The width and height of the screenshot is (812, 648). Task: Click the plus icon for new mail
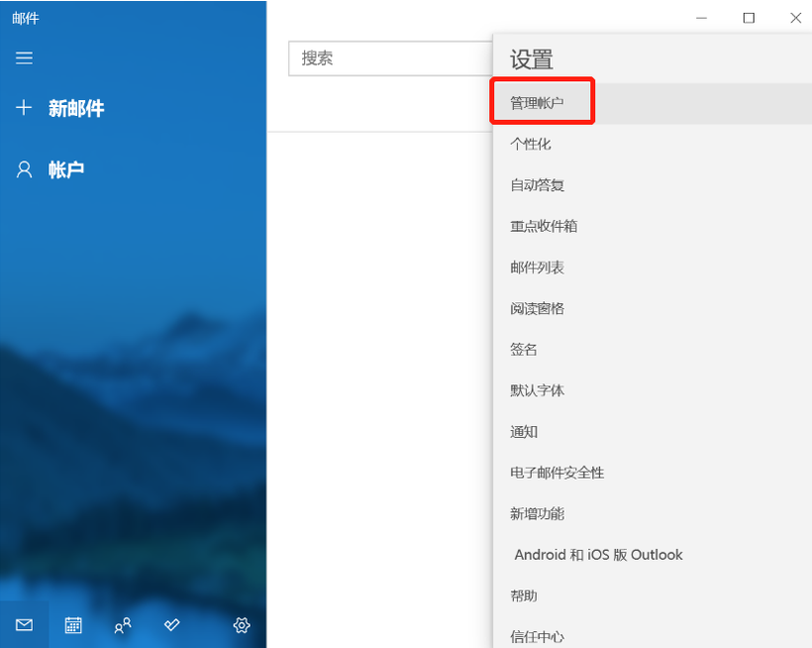[x=24, y=108]
